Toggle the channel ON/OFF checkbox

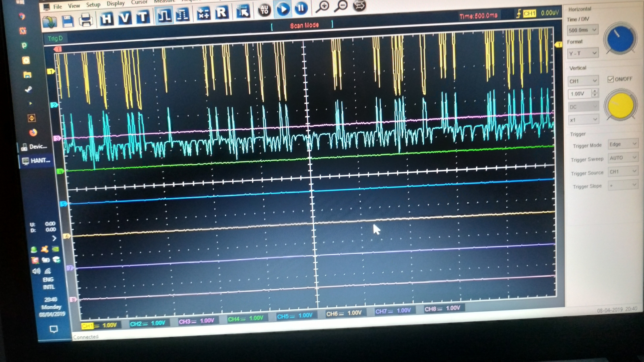pos(611,79)
